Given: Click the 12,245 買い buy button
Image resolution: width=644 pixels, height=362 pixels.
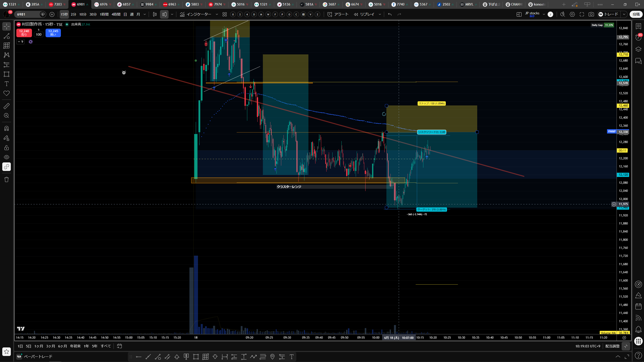Looking at the screenshot, I should click(53, 33).
